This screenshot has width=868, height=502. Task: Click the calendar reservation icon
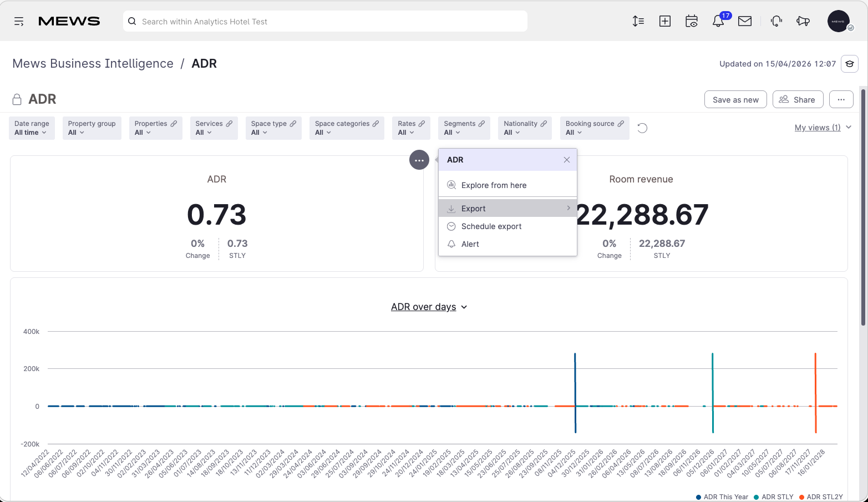click(x=692, y=21)
